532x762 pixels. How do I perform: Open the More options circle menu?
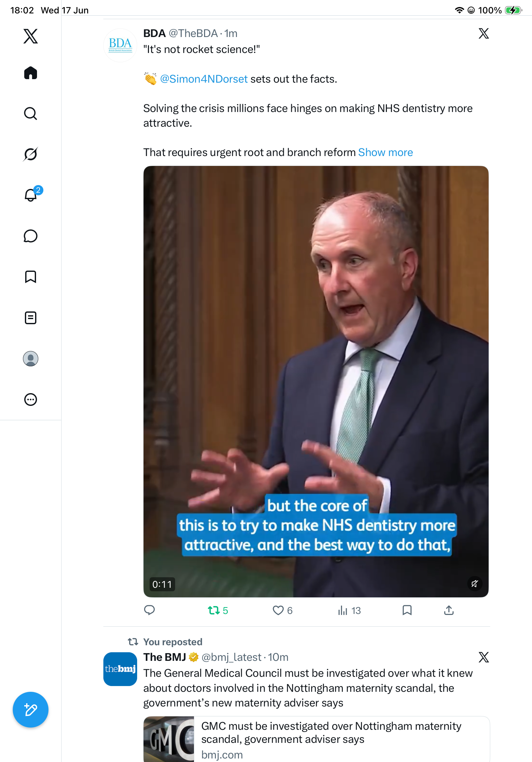31,399
